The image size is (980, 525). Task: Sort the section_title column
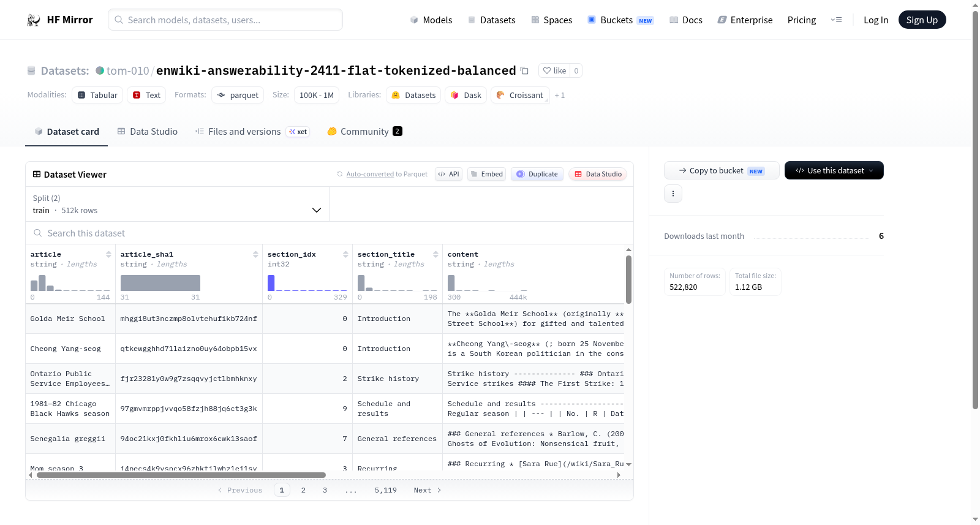coord(435,254)
